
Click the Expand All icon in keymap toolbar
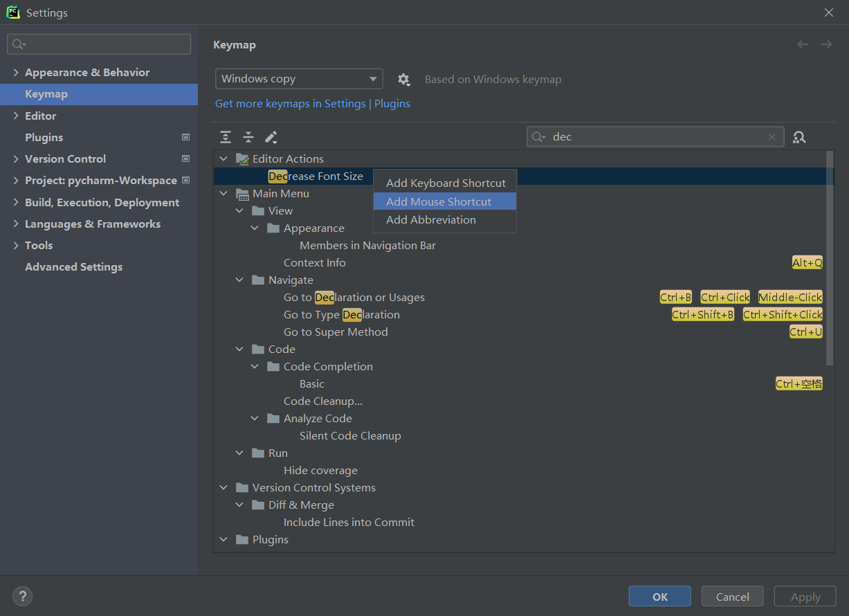[226, 137]
